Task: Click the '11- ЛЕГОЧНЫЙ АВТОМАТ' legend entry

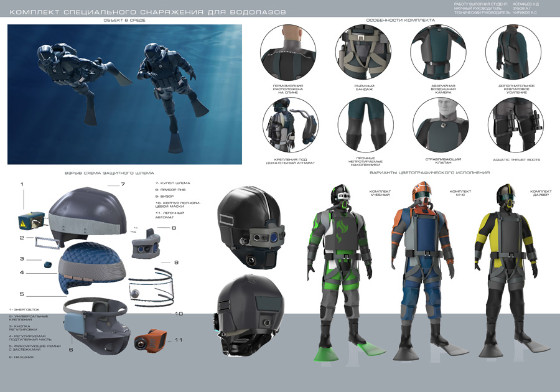Action: pos(170,215)
